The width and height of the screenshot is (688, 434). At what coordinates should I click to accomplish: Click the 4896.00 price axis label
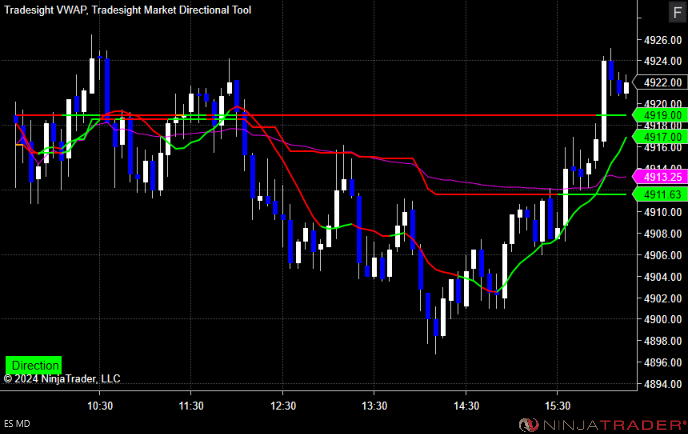click(x=663, y=362)
